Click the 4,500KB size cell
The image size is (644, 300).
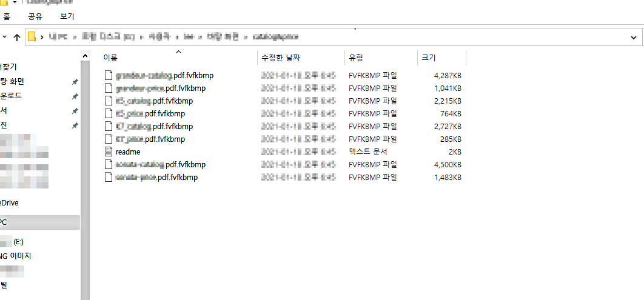(448, 165)
